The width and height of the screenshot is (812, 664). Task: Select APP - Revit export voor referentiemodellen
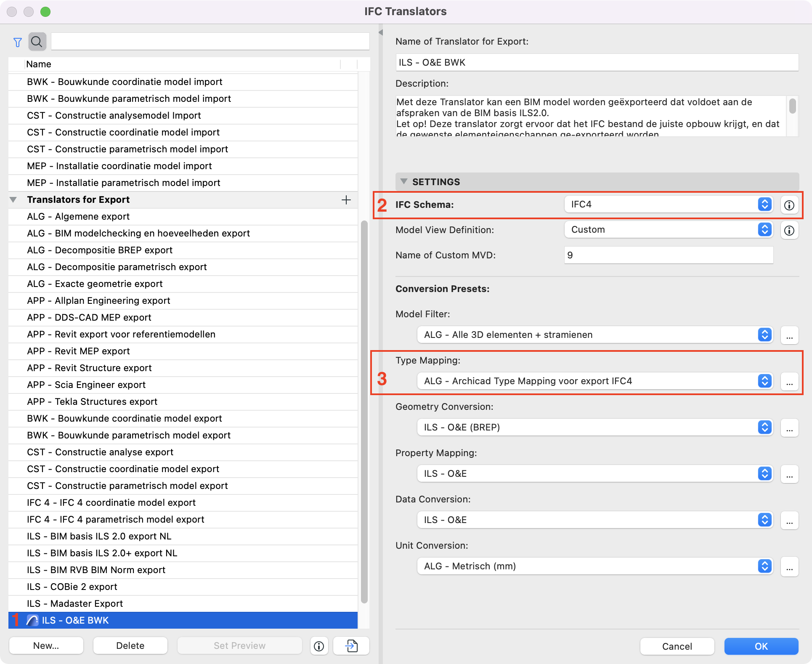coord(183,335)
